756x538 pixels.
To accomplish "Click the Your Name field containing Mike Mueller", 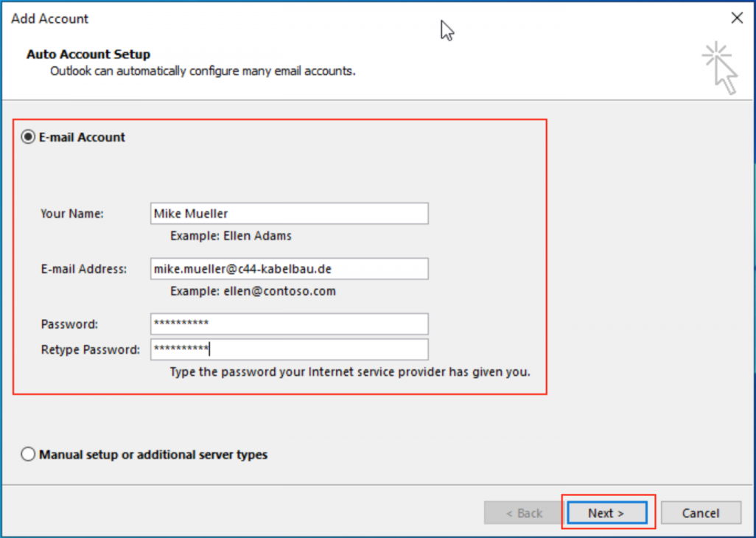I will [x=289, y=214].
